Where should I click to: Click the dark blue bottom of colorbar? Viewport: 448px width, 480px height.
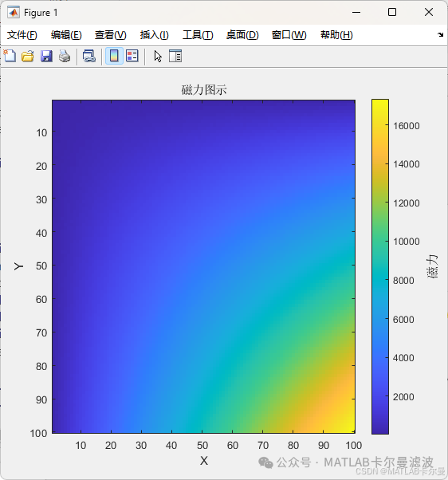pos(380,428)
